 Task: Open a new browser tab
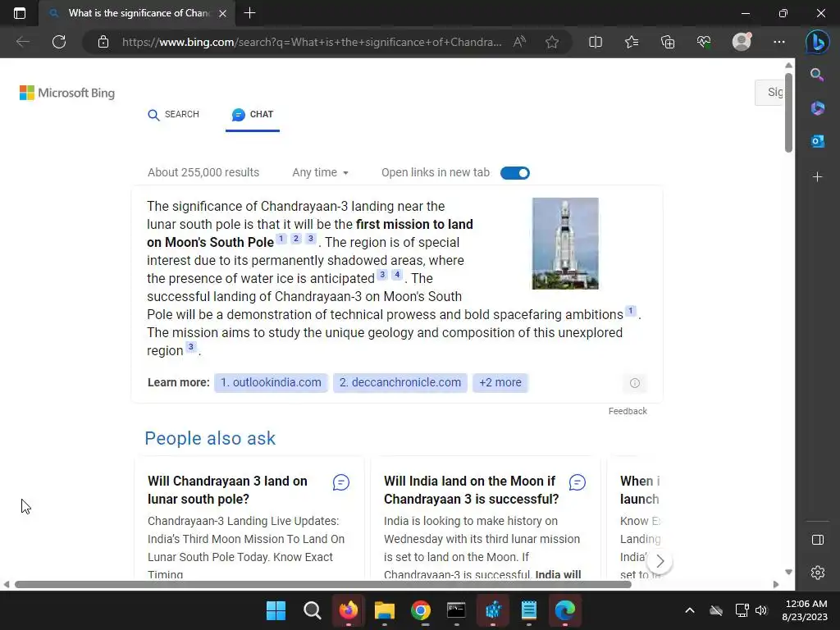249,13
